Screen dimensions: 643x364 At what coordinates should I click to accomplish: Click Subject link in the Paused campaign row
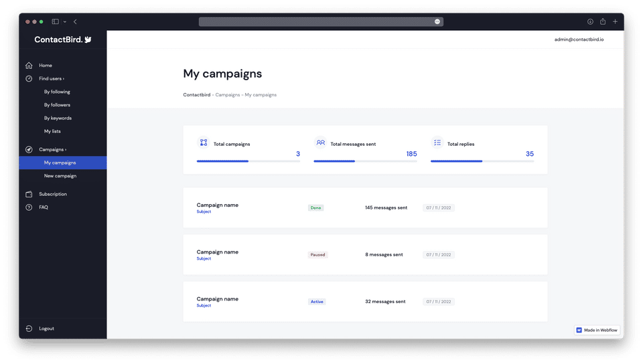point(204,259)
